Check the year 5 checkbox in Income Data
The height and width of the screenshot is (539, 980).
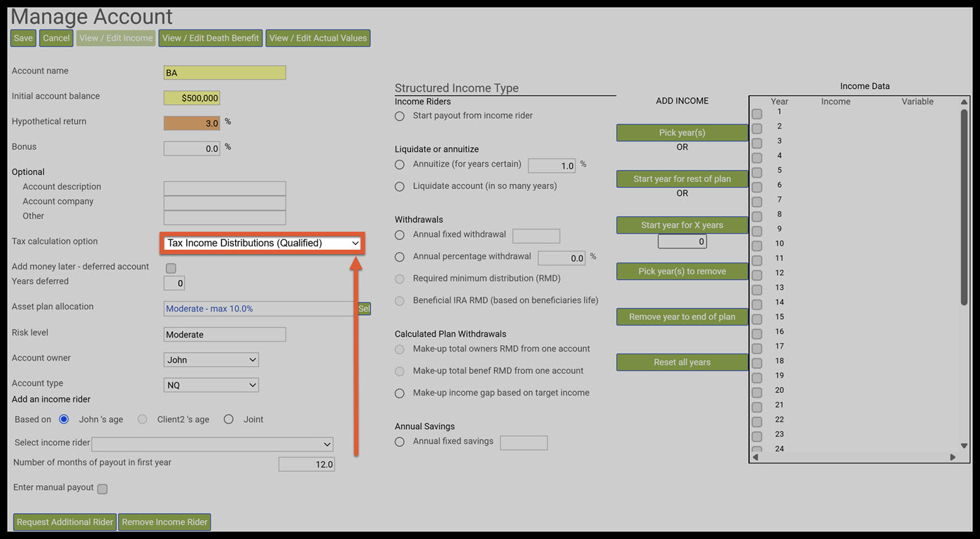[x=757, y=173]
